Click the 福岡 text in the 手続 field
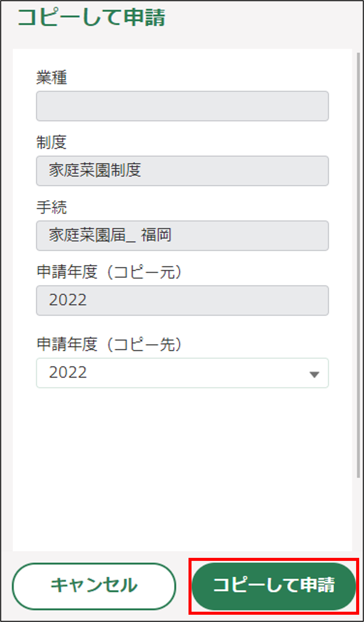364x622 pixels. click(156, 235)
